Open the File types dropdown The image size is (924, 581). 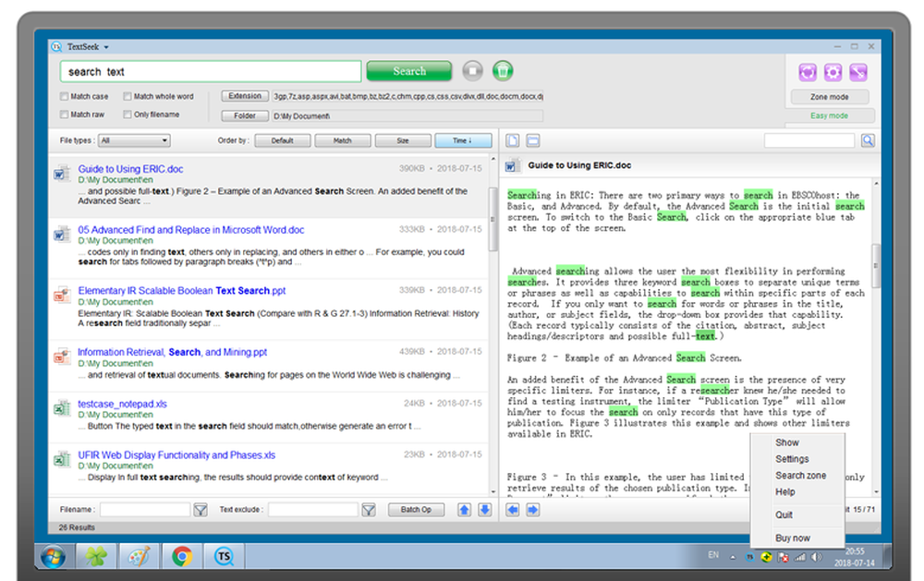point(134,140)
